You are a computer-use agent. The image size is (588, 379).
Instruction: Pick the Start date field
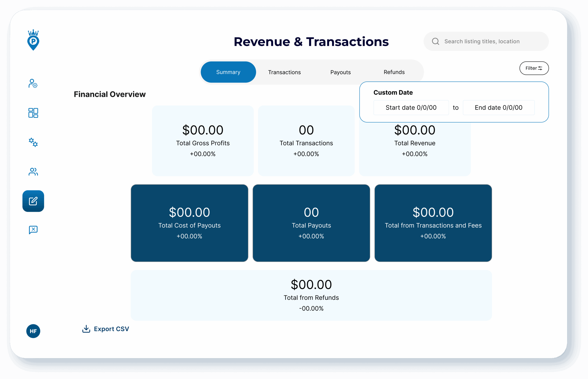point(411,108)
